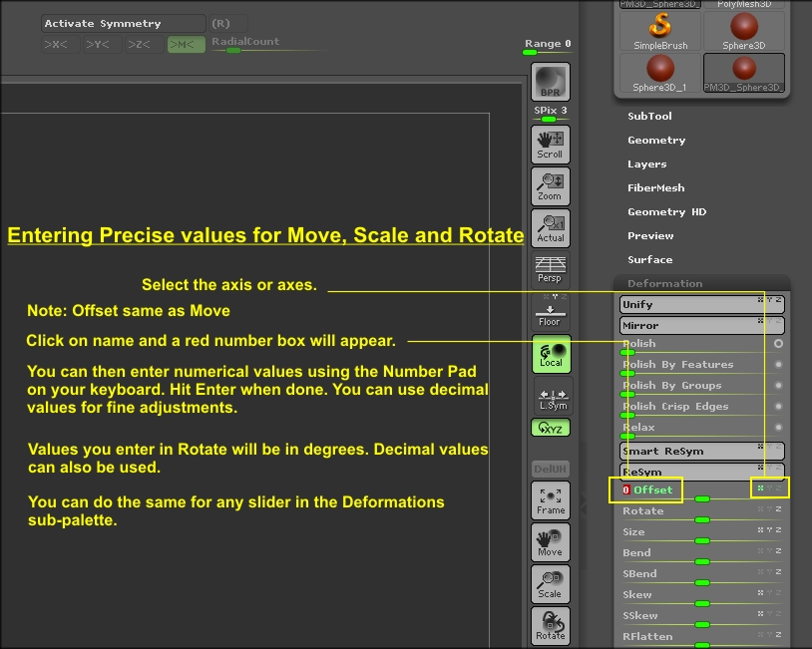Click the BPR render button
The height and width of the screenshot is (649, 812).
tap(550, 82)
